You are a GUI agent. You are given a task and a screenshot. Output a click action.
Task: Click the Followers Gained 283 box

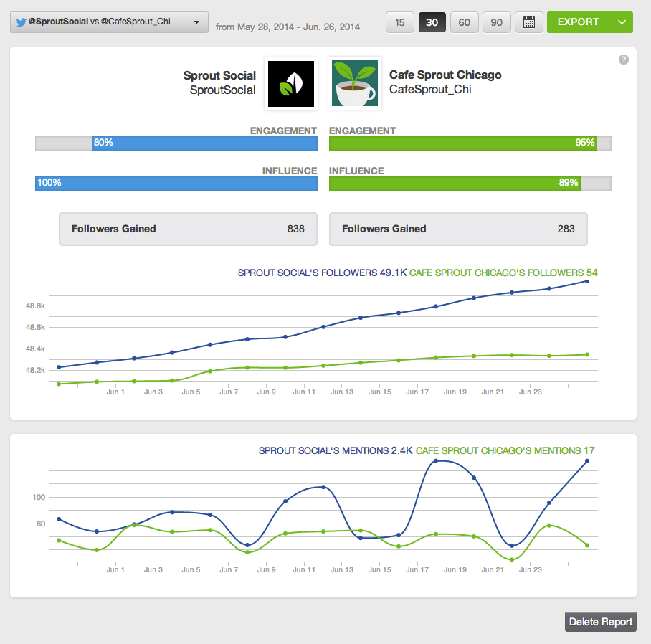tap(458, 229)
